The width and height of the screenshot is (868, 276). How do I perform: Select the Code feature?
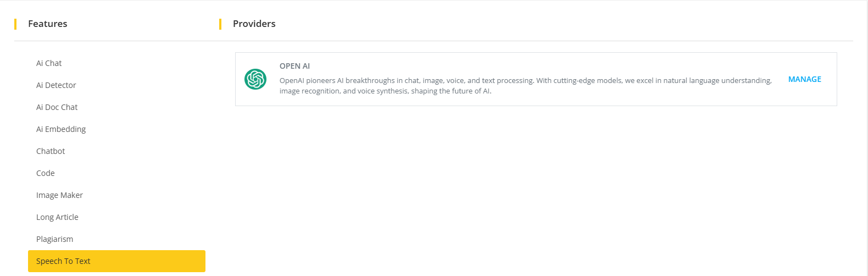46,173
